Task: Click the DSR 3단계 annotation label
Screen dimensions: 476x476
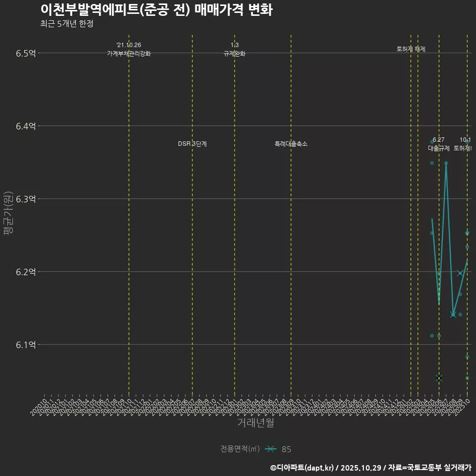Action: coord(193,143)
